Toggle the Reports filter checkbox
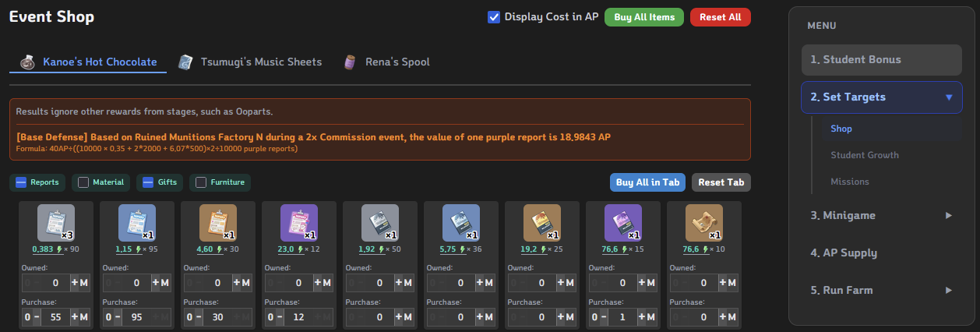980x332 pixels. tap(22, 182)
